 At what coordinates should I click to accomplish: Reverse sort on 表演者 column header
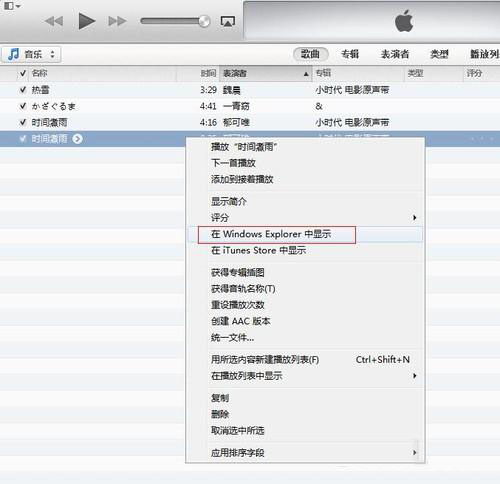265,73
